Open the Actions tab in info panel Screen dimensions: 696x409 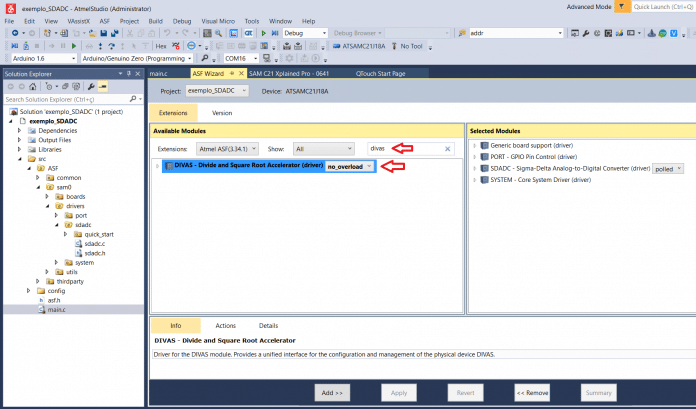225,326
